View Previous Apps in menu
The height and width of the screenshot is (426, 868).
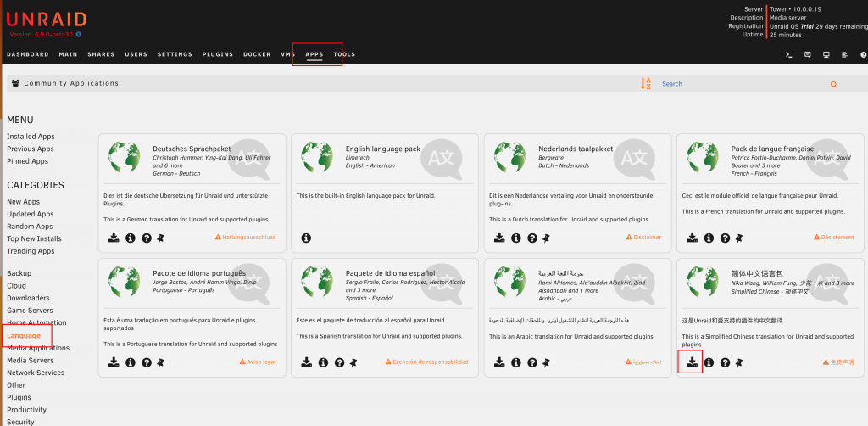coord(31,149)
